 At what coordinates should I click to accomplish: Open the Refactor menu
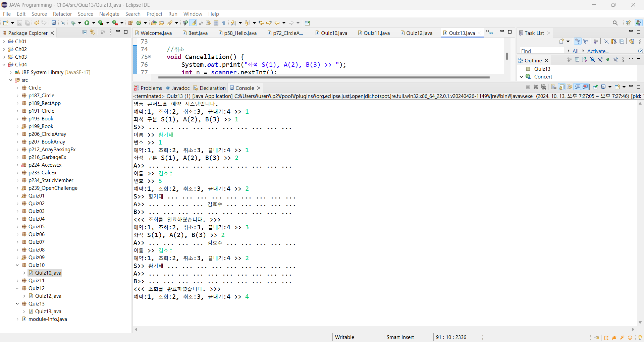[62, 14]
